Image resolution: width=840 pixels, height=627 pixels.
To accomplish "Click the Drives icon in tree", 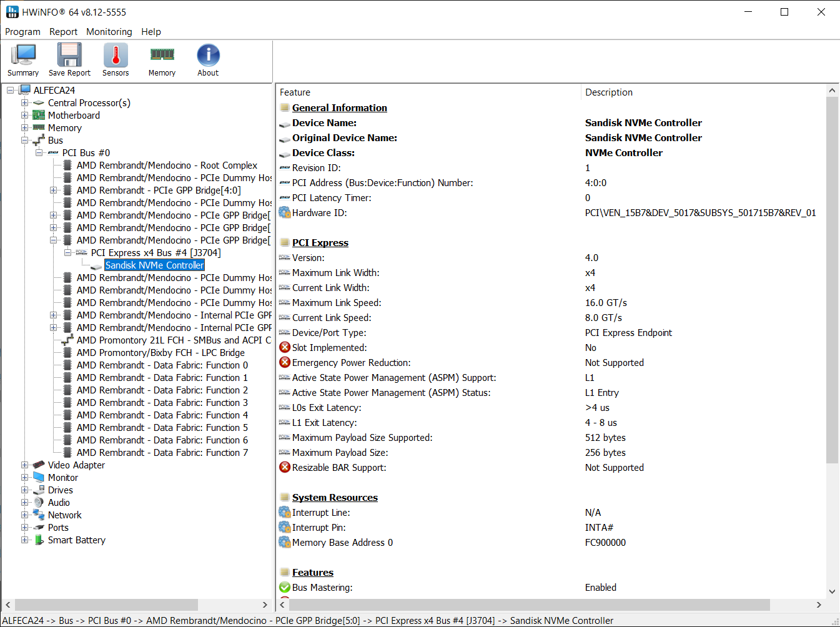I will [x=39, y=490].
